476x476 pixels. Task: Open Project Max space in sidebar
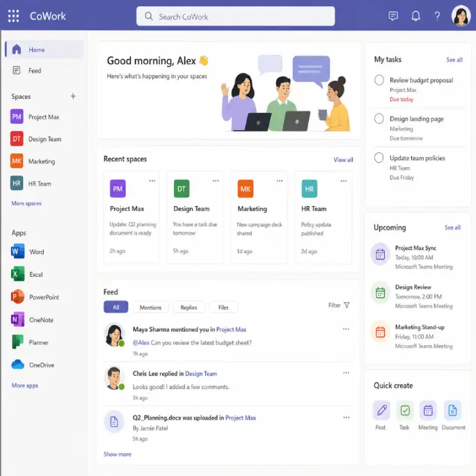point(35,117)
